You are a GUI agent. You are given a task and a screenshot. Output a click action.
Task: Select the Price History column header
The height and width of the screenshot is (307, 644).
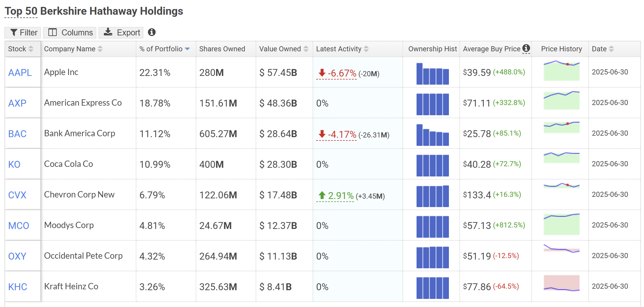[561, 49]
